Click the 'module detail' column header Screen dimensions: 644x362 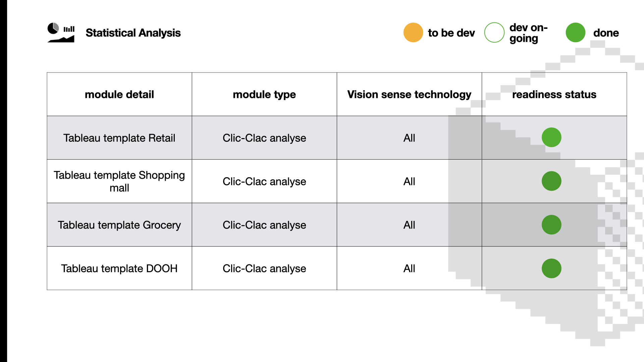tap(119, 95)
